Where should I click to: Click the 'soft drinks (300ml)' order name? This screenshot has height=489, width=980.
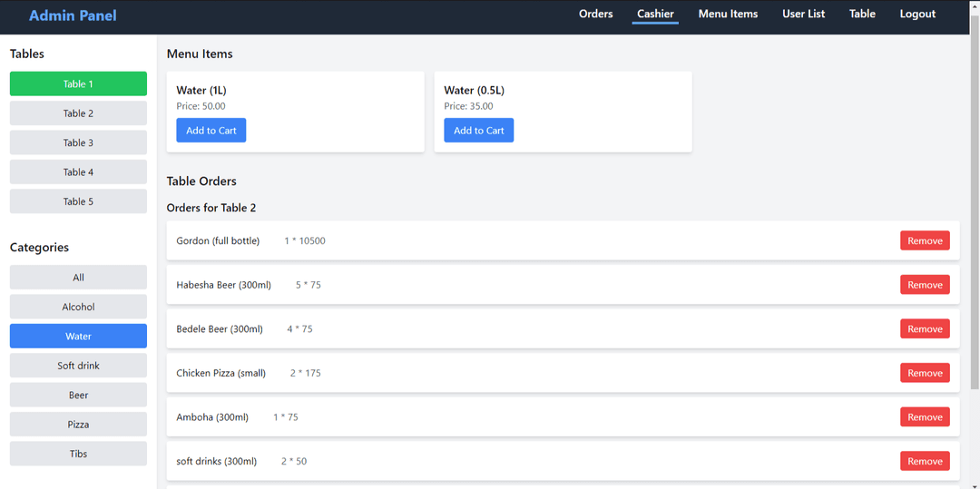216,461
